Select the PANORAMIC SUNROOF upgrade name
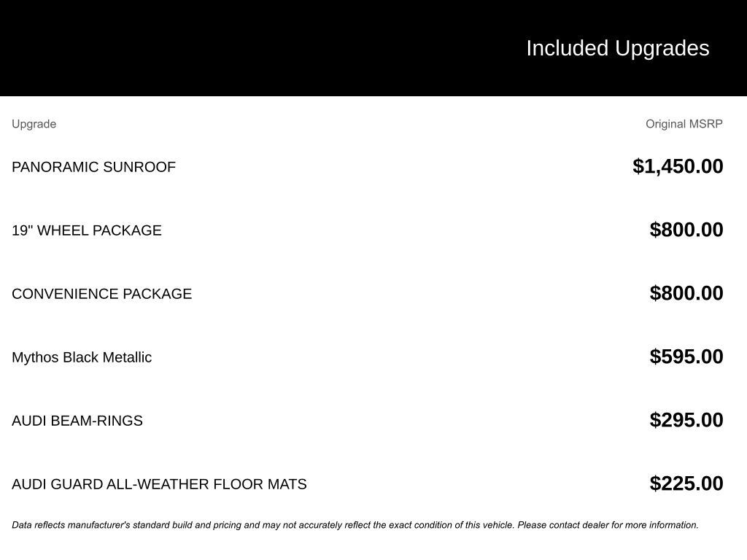The width and height of the screenshot is (747, 560). 93,167
